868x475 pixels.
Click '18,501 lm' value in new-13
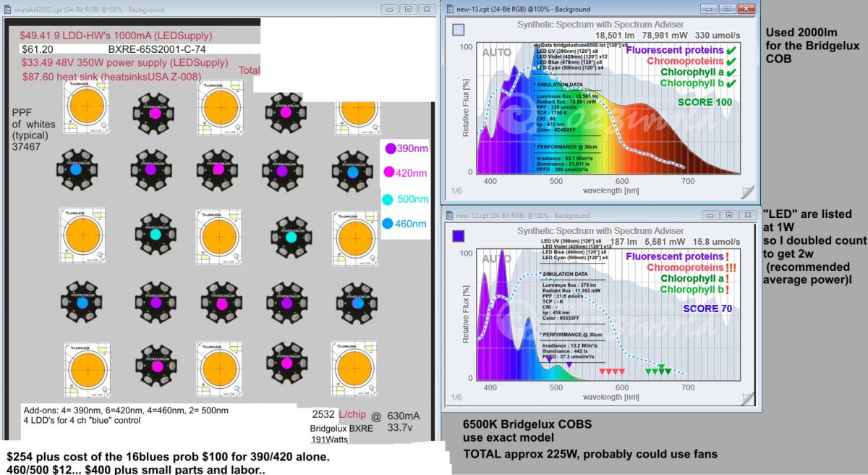click(616, 35)
